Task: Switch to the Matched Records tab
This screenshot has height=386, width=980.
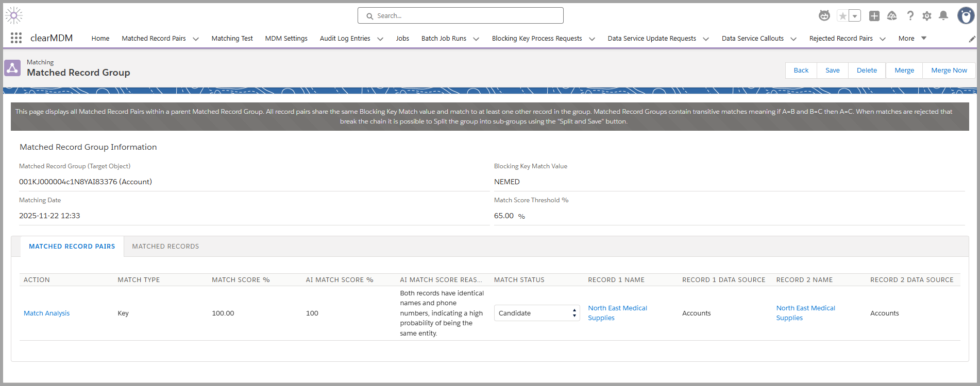Action: tap(165, 247)
